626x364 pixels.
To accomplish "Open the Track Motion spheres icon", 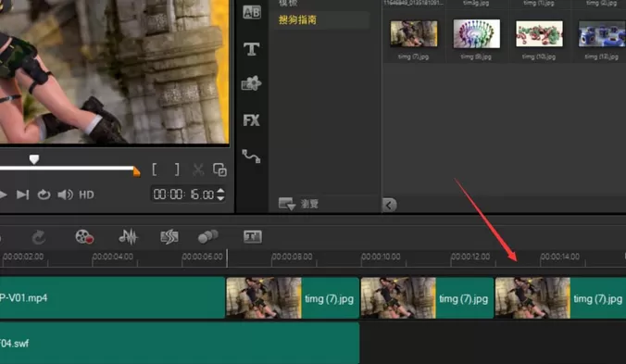I will [x=208, y=236].
